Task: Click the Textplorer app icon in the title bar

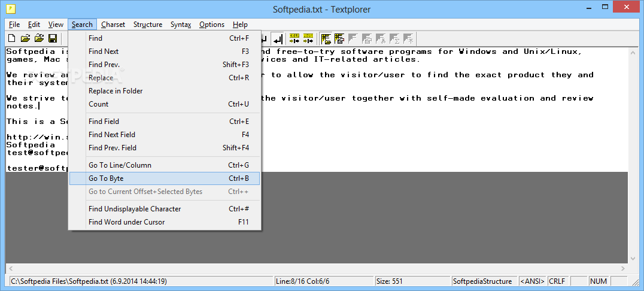Action: [x=11, y=8]
